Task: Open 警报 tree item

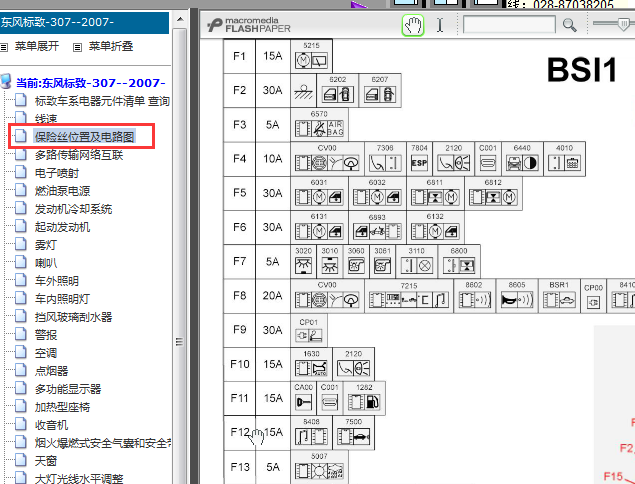Action: coord(46,335)
